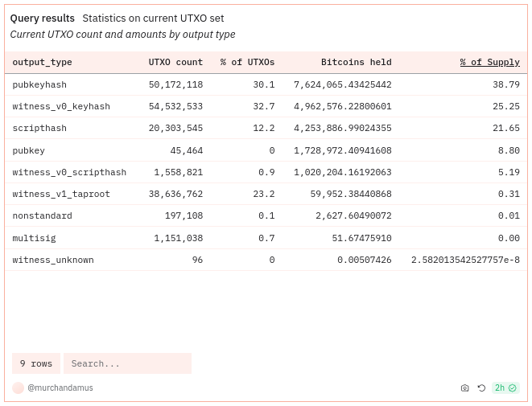The height and width of the screenshot is (406, 532).
Task: Sort by the % of UTXOs header
Action: click(x=247, y=62)
